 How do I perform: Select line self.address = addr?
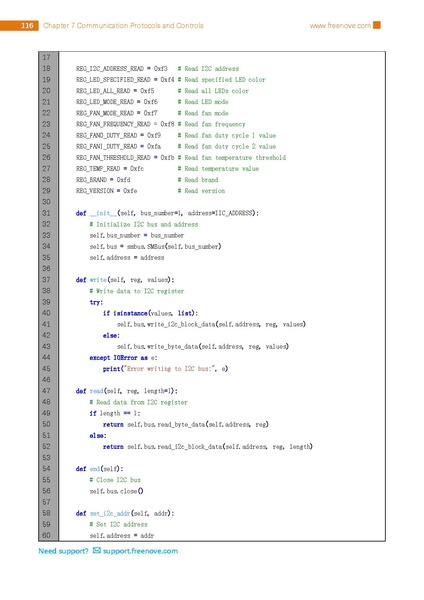pos(122,535)
